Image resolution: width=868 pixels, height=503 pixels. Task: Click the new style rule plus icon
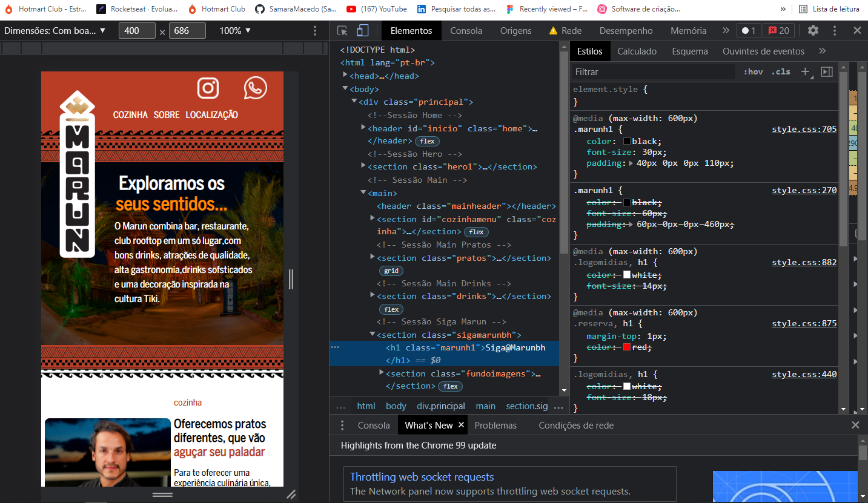[x=806, y=71]
